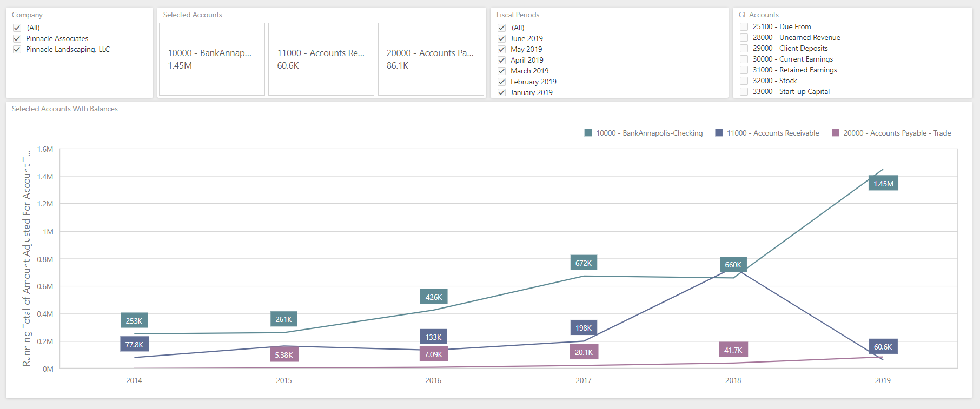Image resolution: width=980 pixels, height=409 pixels.
Task: Check 29000 - Client Deposits account
Action: [x=744, y=48]
